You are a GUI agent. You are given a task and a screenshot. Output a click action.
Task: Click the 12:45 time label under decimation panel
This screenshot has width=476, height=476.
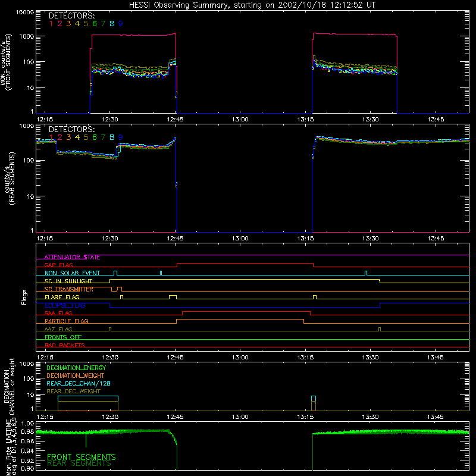pos(175,417)
